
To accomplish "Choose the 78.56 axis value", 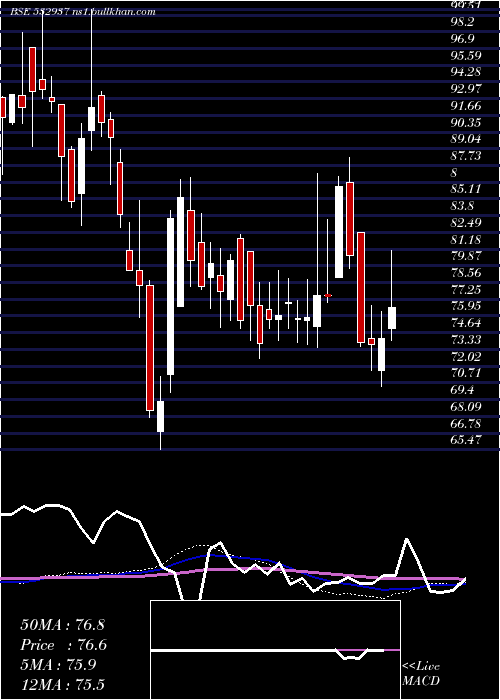I will [x=467, y=272].
